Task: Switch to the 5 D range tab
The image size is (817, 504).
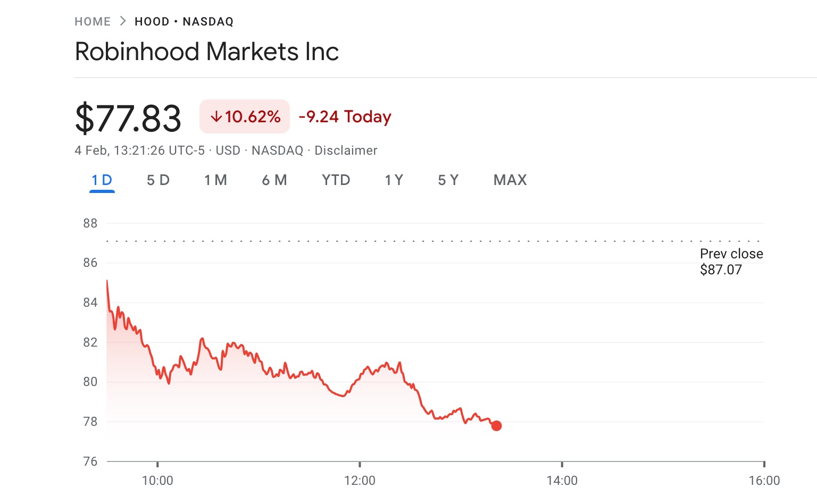Action: click(158, 180)
